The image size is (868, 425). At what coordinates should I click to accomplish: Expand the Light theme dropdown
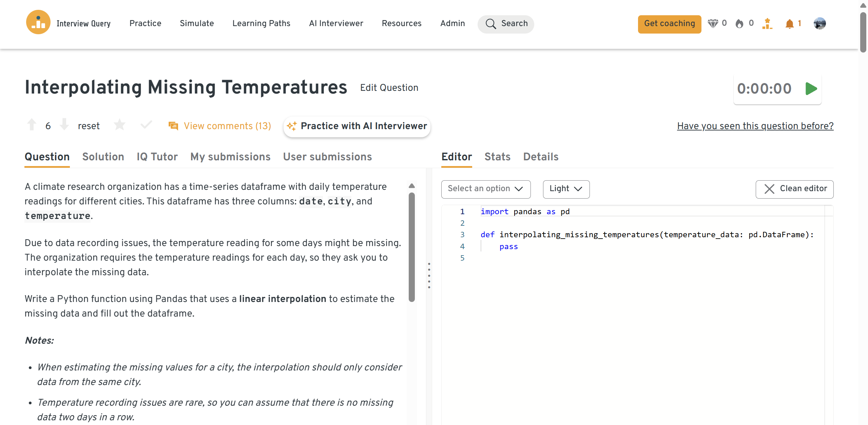566,189
